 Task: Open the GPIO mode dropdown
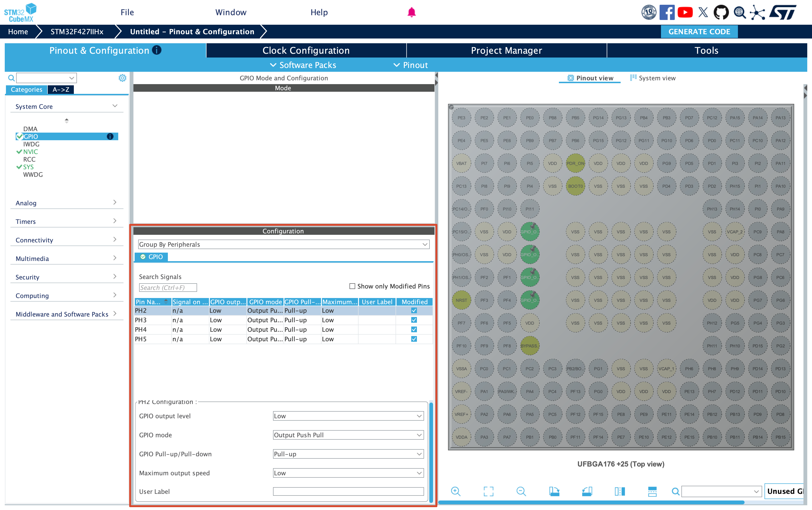(x=348, y=435)
